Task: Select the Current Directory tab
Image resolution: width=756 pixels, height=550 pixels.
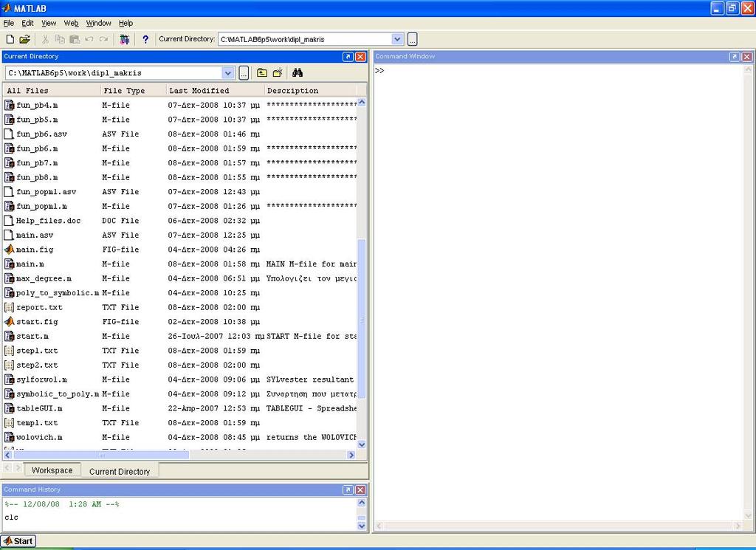Action: tap(120, 472)
